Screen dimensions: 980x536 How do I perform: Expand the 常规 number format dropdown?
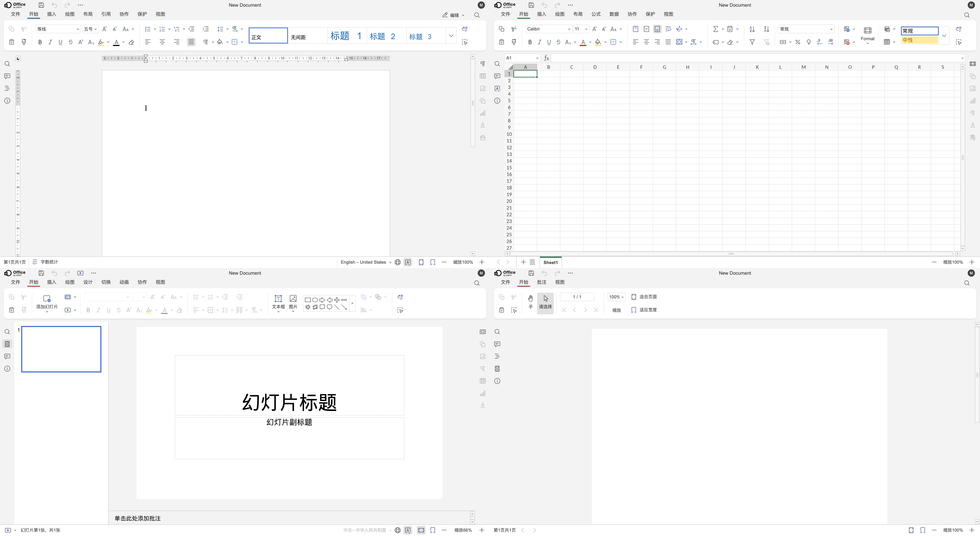point(831,29)
